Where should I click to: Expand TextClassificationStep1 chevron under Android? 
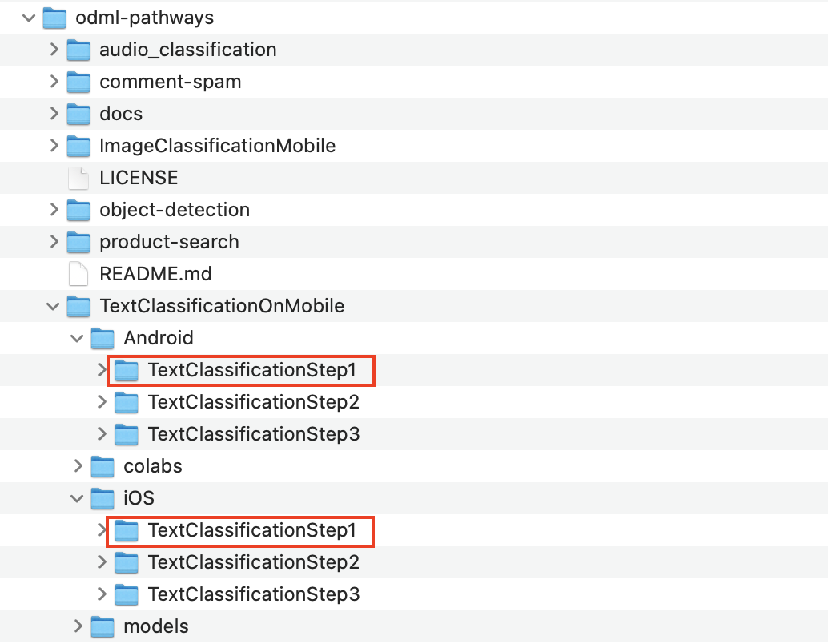tap(102, 370)
